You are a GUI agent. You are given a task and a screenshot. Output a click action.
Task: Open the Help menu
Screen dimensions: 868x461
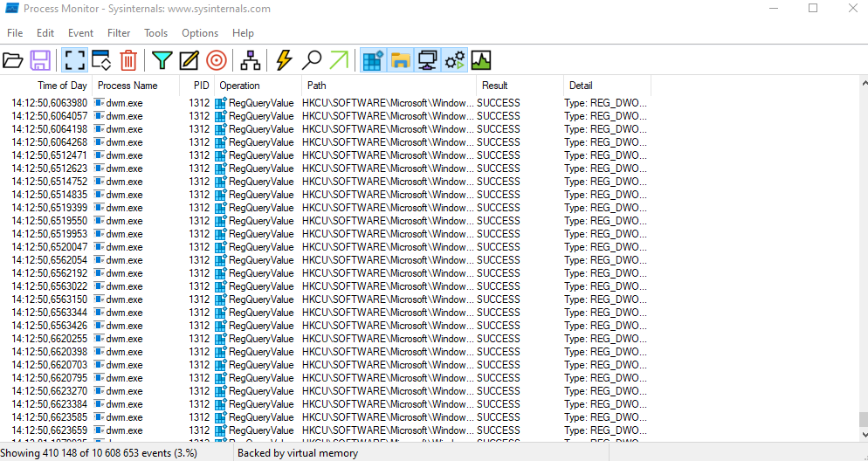click(x=243, y=33)
